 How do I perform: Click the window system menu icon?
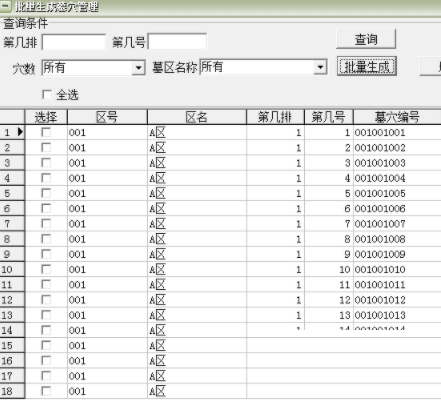[x=6, y=6]
